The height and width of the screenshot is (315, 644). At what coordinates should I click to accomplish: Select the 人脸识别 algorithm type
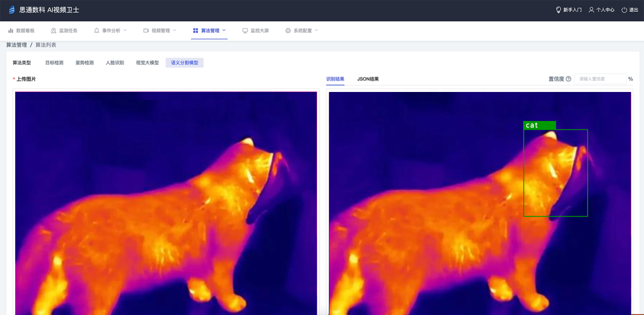115,63
